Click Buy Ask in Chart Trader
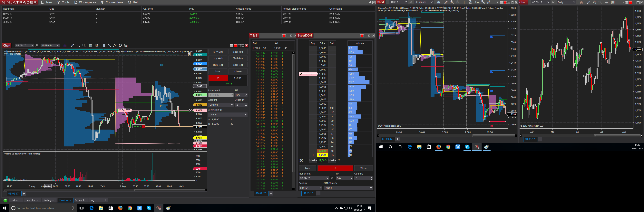 [218, 58]
